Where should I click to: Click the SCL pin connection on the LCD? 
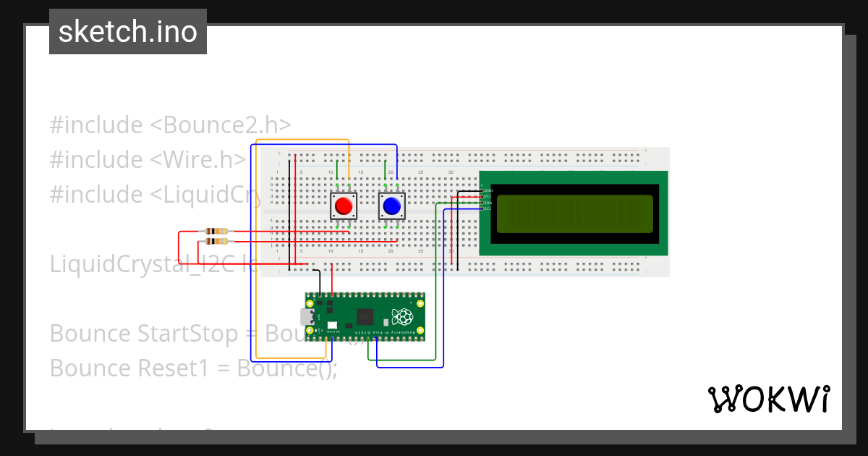(x=482, y=208)
